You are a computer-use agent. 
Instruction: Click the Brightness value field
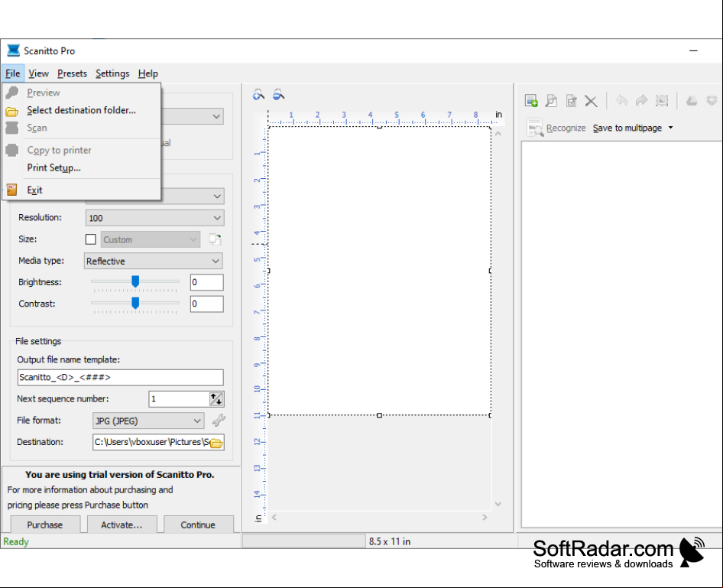tap(206, 282)
